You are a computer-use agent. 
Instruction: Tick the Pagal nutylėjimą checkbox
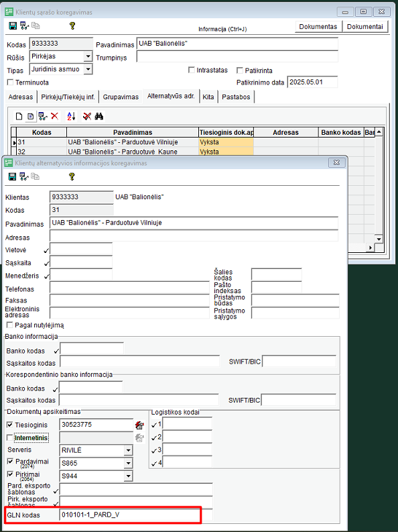10,325
